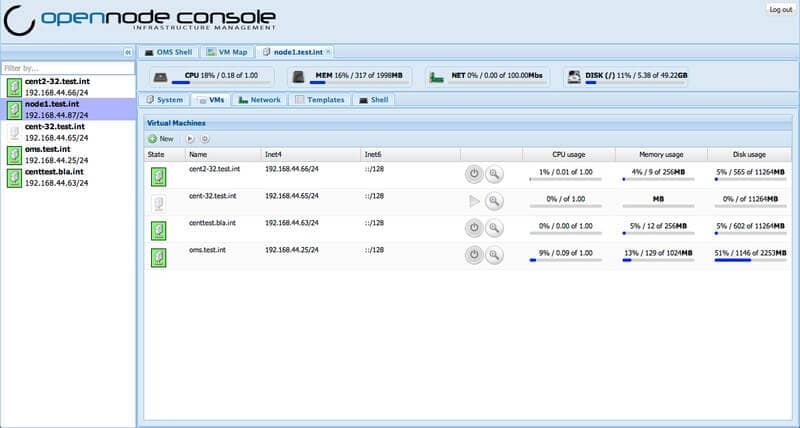
Task: Log out of OpenNode Console
Action: click(x=780, y=9)
